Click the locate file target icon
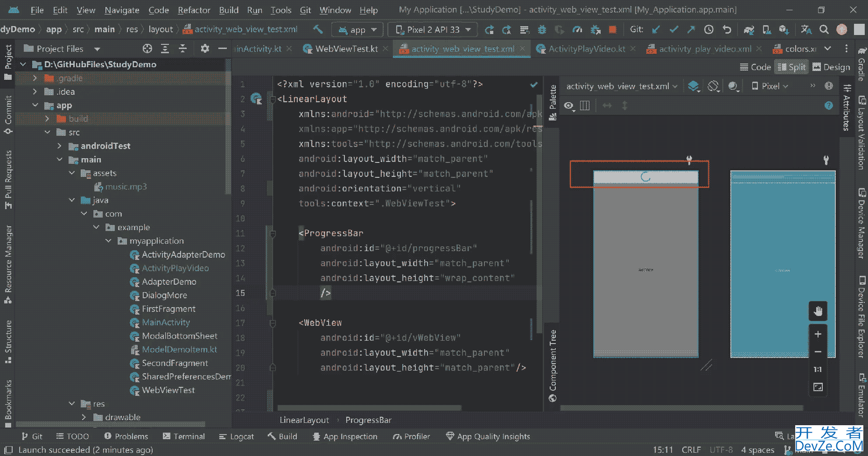 pyautogui.click(x=147, y=49)
